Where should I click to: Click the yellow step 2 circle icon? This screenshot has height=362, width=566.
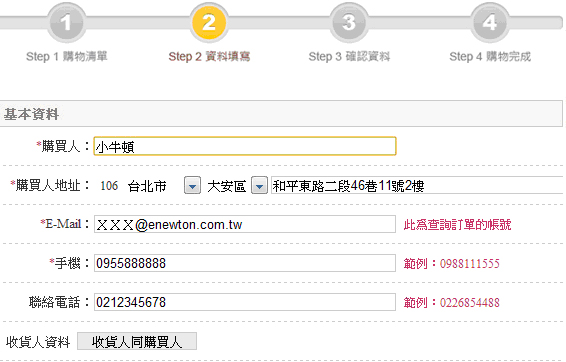tap(209, 22)
